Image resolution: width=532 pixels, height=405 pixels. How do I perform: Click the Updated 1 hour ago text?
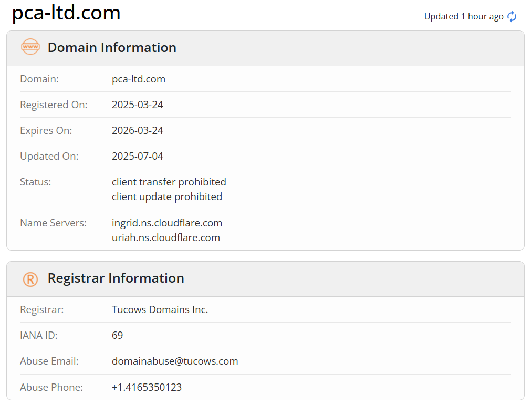(463, 16)
